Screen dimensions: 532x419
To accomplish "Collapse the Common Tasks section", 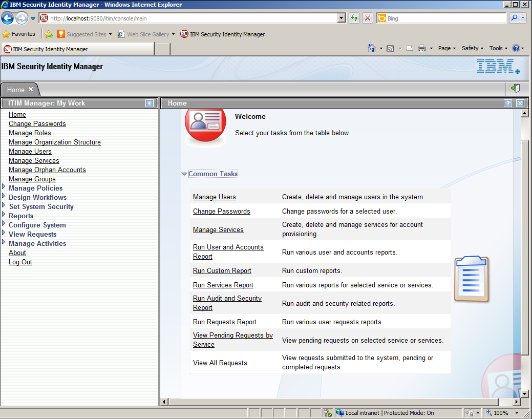I will pos(184,174).
